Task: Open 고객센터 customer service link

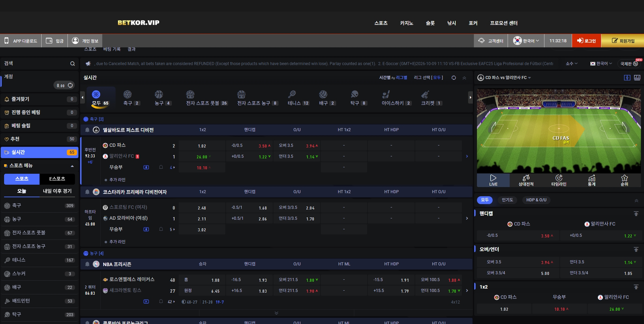Action: pyautogui.click(x=491, y=41)
